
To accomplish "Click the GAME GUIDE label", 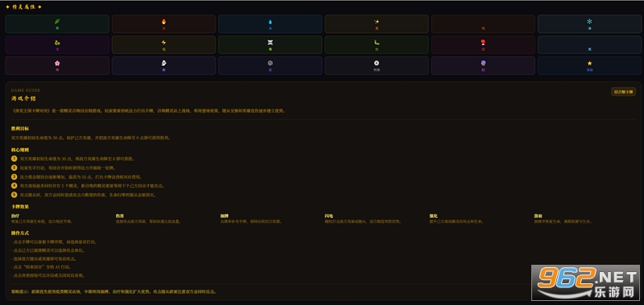I will tap(26, 90).
